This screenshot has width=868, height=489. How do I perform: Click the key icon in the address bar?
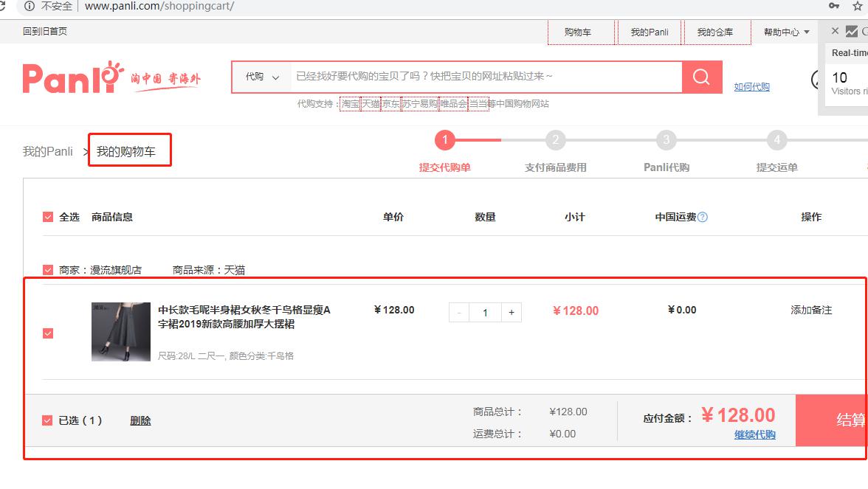tap(836, 7)
